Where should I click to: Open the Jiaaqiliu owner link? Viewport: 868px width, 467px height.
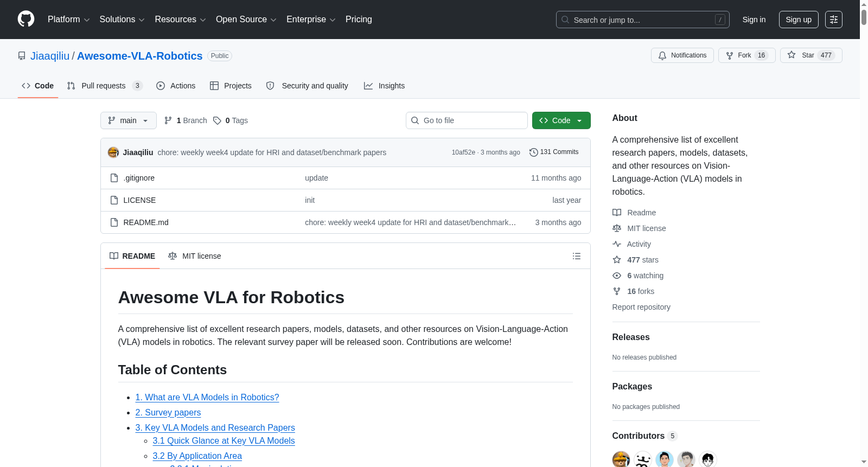50,56
